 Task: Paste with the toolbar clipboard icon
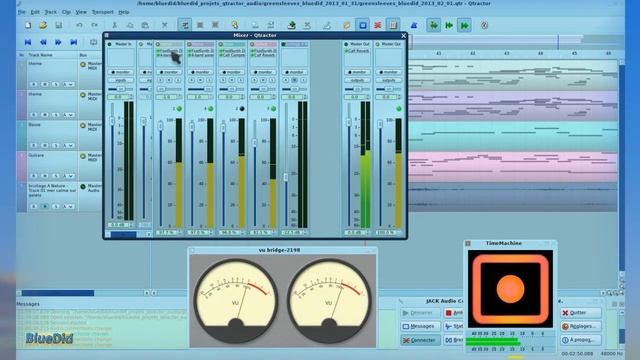[x=145, y=25]
